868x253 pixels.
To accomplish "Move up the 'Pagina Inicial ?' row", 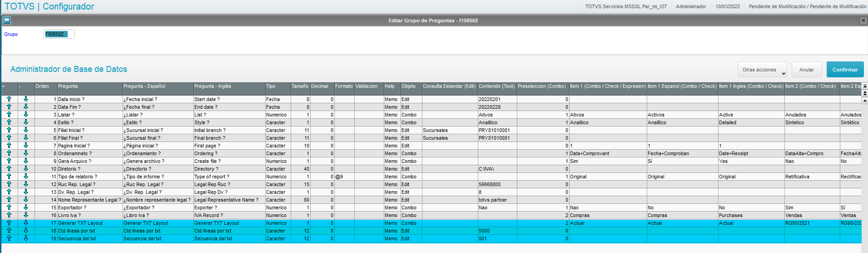I will pyautogui.click(x=9, y=145).
